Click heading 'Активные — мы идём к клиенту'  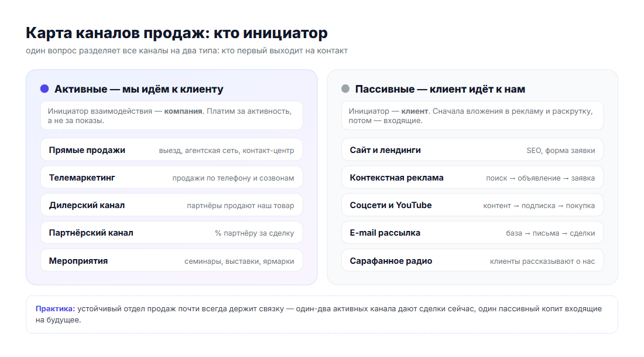[x=139, y=89]
